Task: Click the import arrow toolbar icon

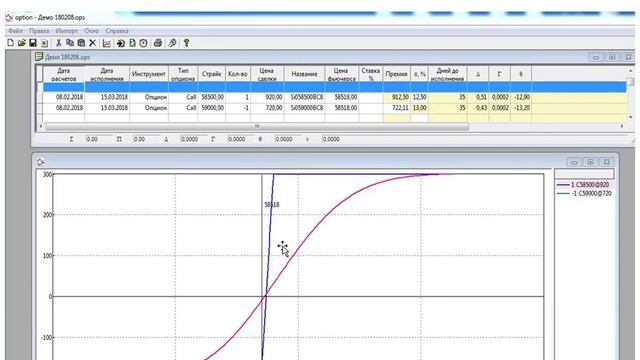Action: tap(120, 43)
